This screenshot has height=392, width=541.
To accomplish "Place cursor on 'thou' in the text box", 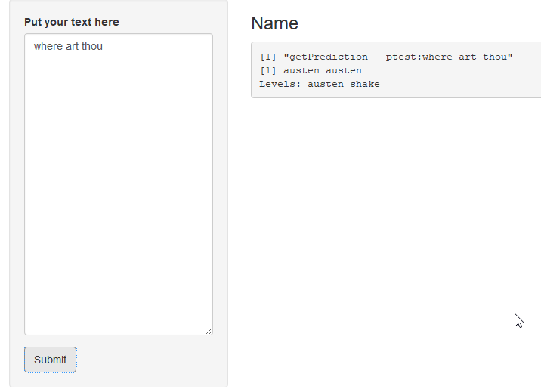I will tap(92, 46).
